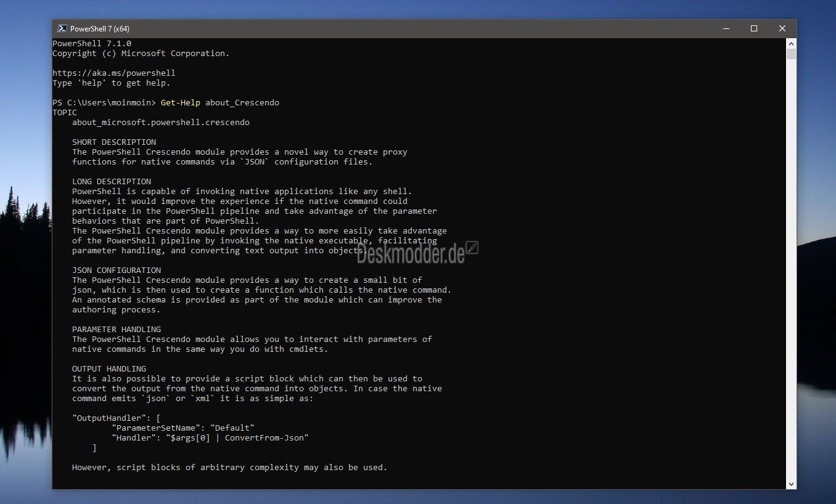Viewport: 836px width, 504px height.
Task: Click 'behaviors that are part of PowerShell.' line
Action: [166, 221]
